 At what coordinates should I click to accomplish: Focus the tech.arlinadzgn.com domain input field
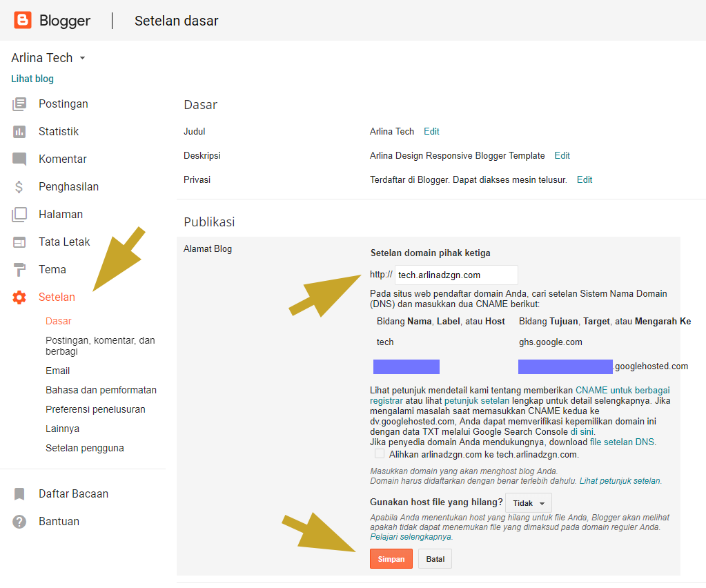(x=456, y=275)
